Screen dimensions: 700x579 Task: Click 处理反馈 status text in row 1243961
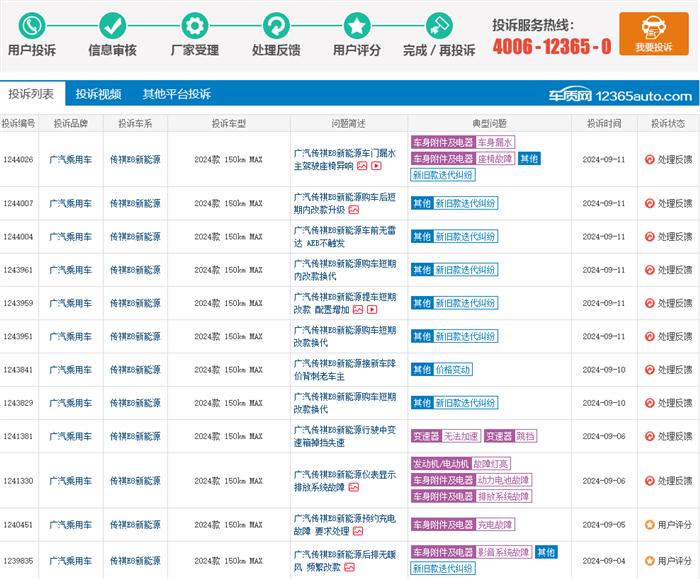point(675,270)
